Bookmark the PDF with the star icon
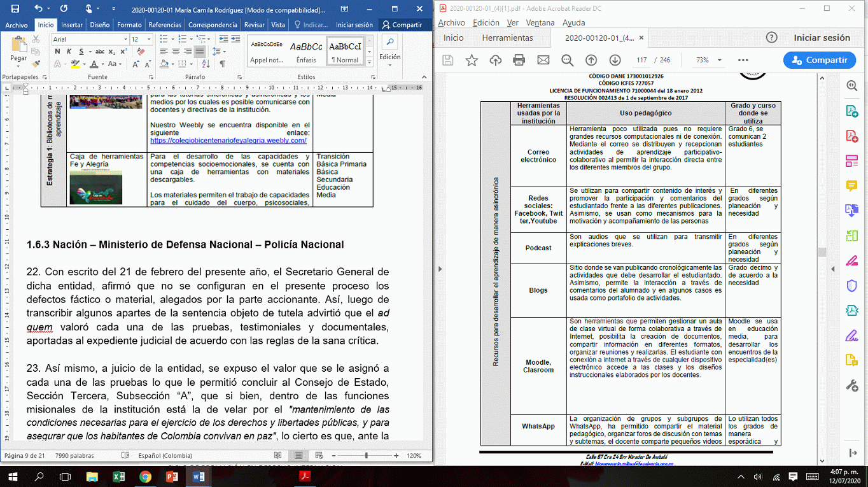Viewport: 868px width, 487px height. click(x=472, y=60)
